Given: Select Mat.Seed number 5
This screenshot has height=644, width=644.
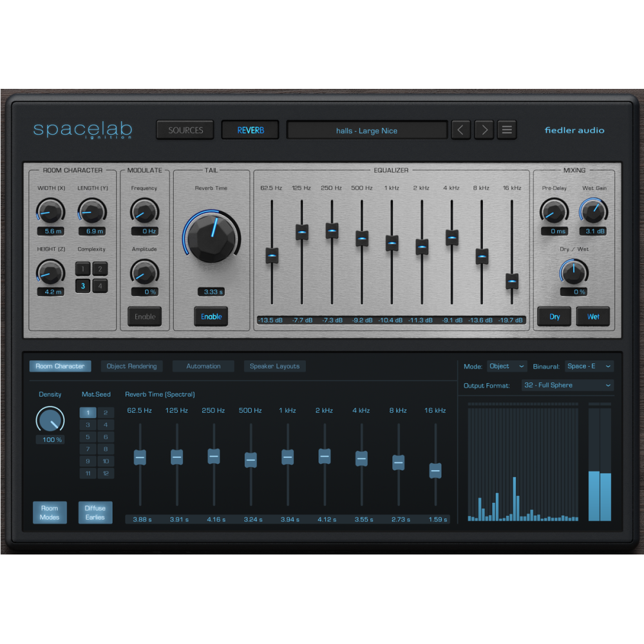Looking at the screenshot, I should [x=88, y=437].
